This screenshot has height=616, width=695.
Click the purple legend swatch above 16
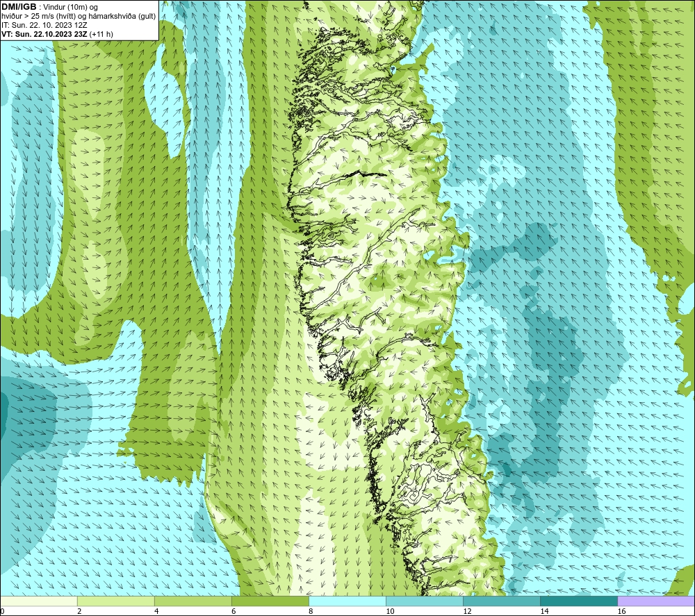656,601
